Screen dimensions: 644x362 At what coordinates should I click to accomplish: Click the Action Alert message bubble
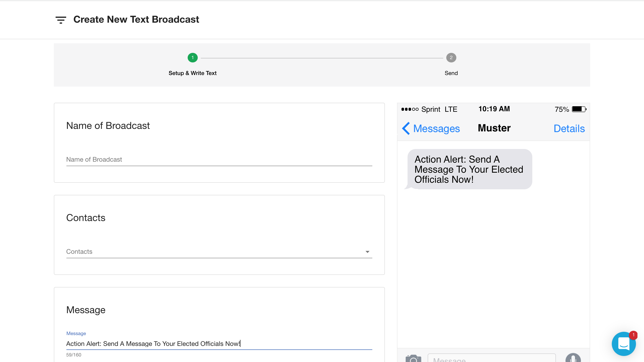(469, 169)
